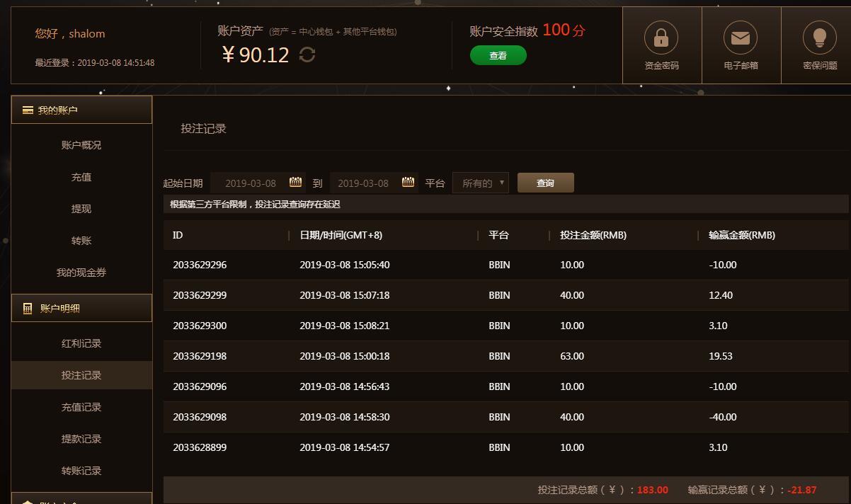
Task: Click the 投注金额(RMB) column header
Action: coord(593,235)
